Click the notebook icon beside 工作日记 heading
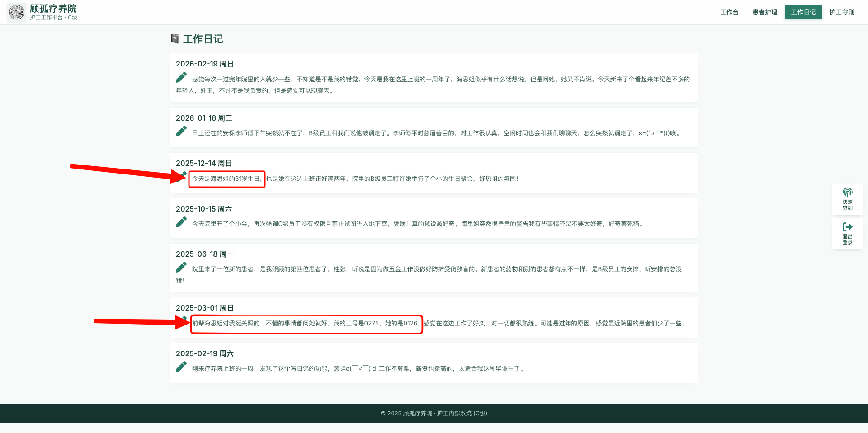The width and height of the screenshot is (868, 433). 175,39
